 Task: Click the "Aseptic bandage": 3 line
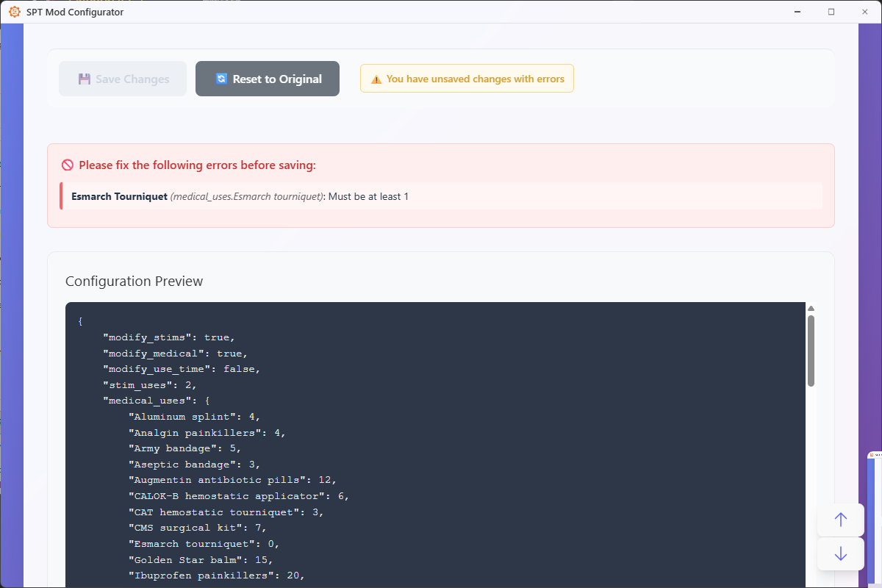pyautogui.click(x=194, y=465)
